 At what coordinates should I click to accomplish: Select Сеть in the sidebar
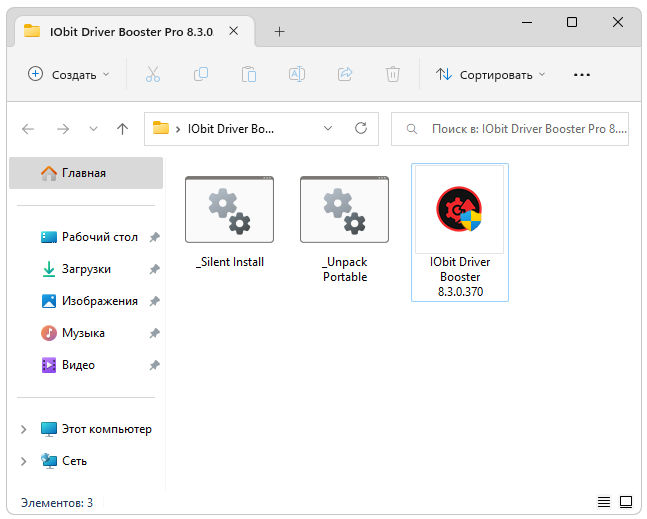64,461
